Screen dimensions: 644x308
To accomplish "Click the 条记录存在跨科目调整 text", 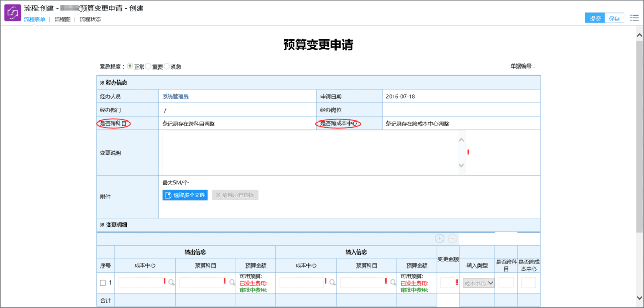I will pyautogui.click(x=189, y=124).
